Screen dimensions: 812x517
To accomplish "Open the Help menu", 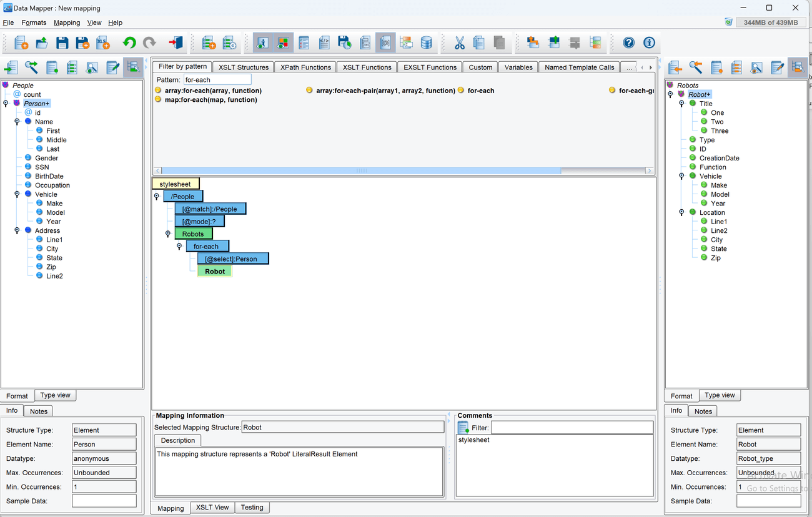I will pos(115,22).
